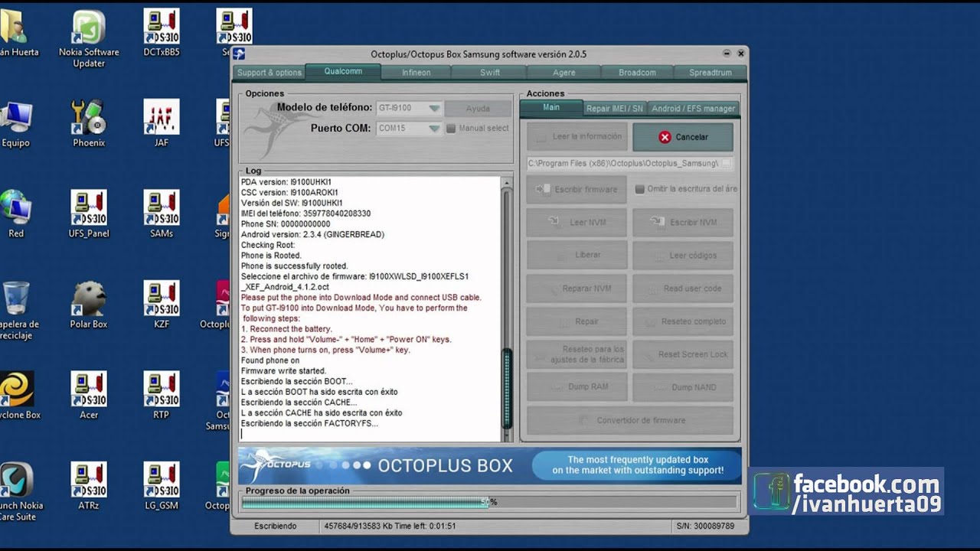Select the Qualcomm tab

[343, 72]
